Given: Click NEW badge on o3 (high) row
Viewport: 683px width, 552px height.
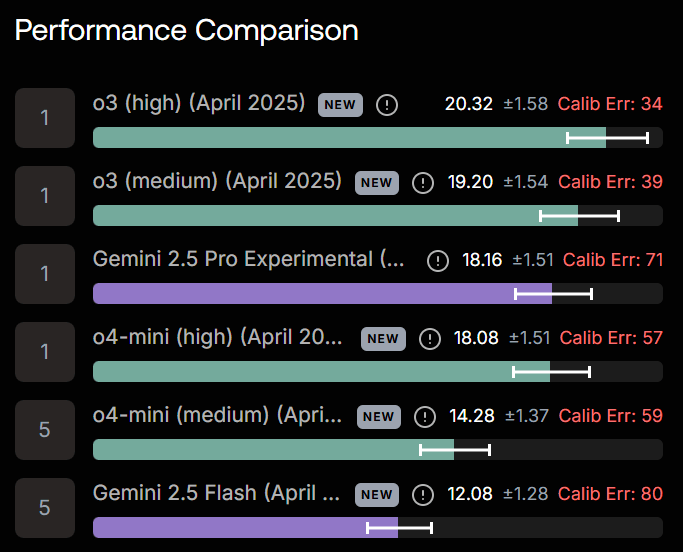Looking at the screenshot, I should click(340, 105).
